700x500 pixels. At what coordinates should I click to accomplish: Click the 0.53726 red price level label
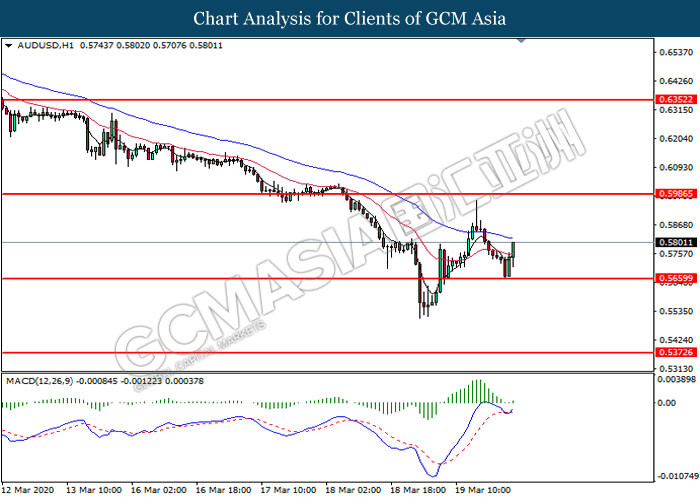click(676, 352)
